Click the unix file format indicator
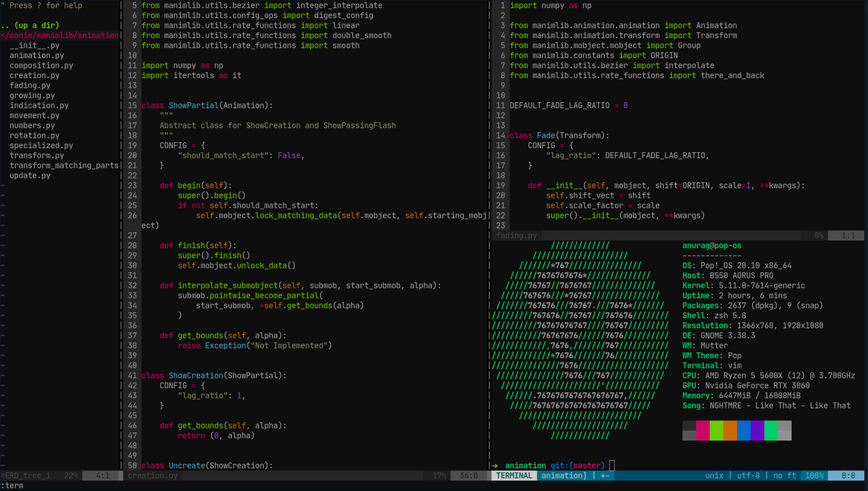The image size is (868, 491). point(714,475)
